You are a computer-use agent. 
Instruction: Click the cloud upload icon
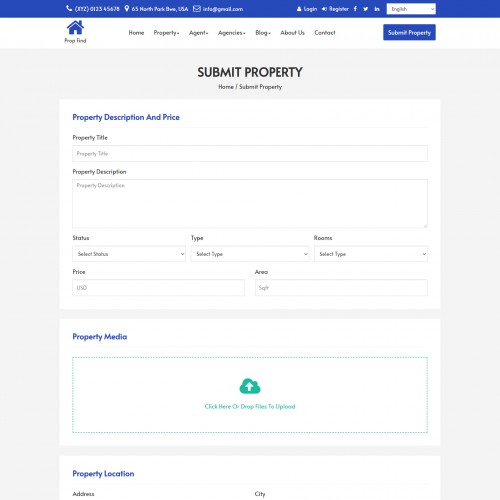(250, 386)
